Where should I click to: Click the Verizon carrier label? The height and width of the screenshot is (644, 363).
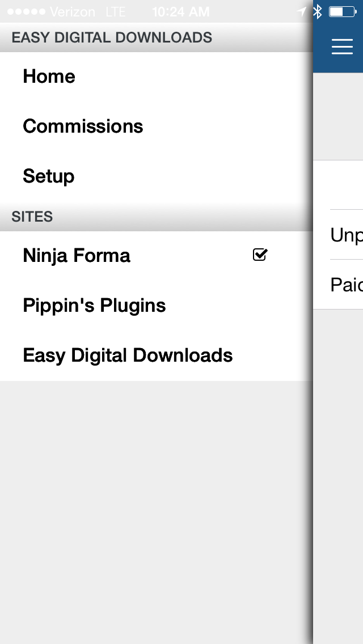pos(73,12)
